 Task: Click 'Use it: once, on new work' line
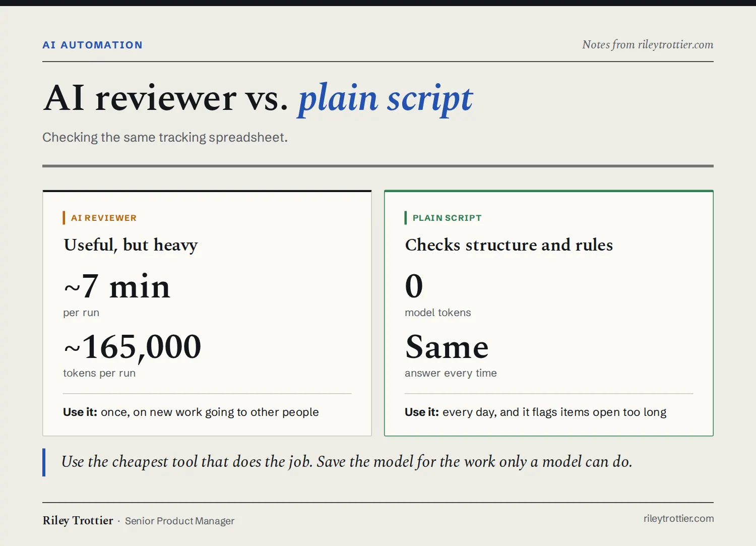(191, 412)
